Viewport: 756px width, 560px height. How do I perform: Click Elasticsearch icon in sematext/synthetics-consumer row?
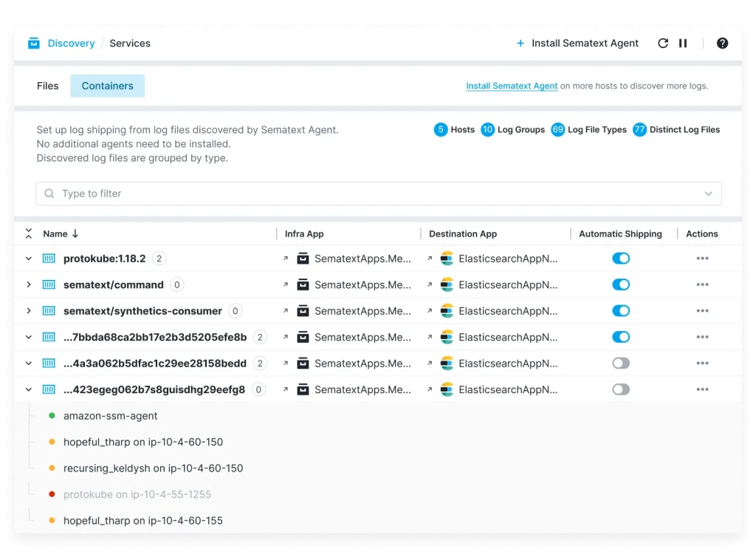click(x=447, y=311)
